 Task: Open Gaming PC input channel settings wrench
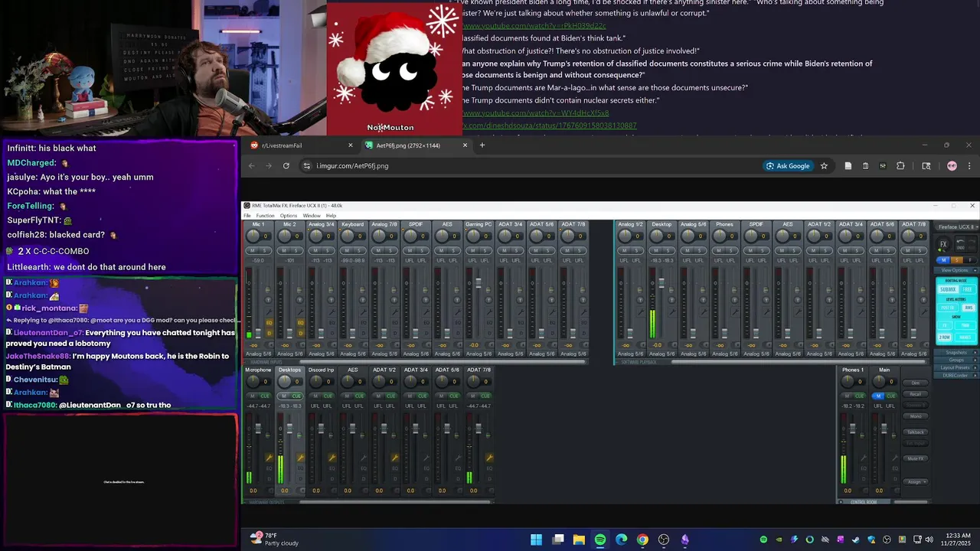click(x=489, y=312)
